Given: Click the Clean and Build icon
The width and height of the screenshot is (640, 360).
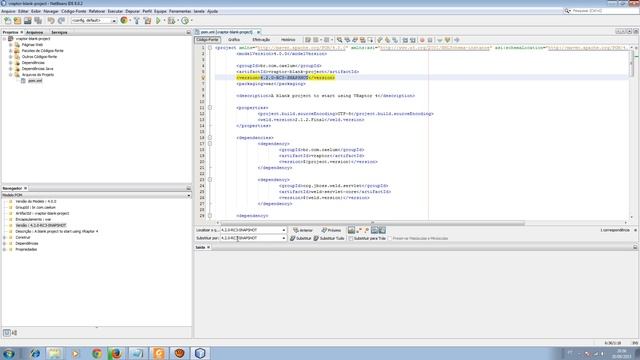Looking at the screenshot, I should pyautogui.click(x=147, y=20).
